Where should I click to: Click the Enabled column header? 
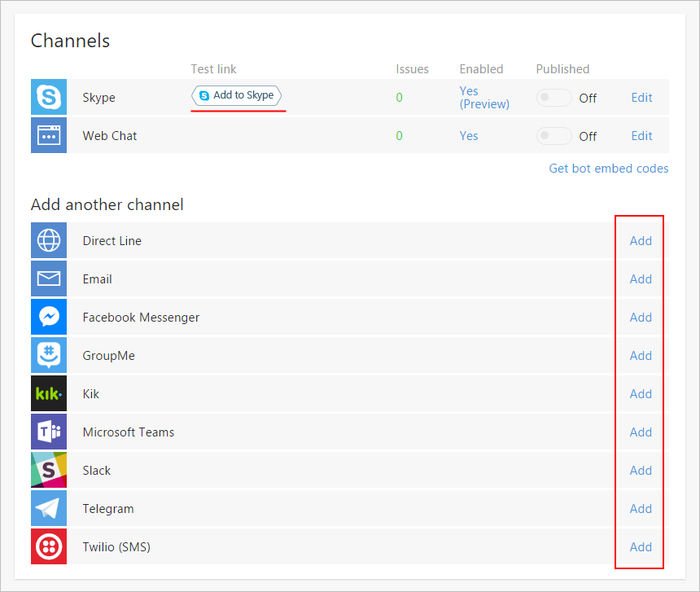pyautogui.click(x=481, y=69)
